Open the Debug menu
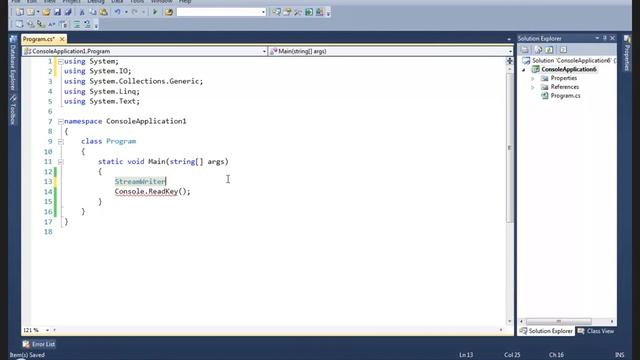 pyautogui.click(x=96, y=2)
